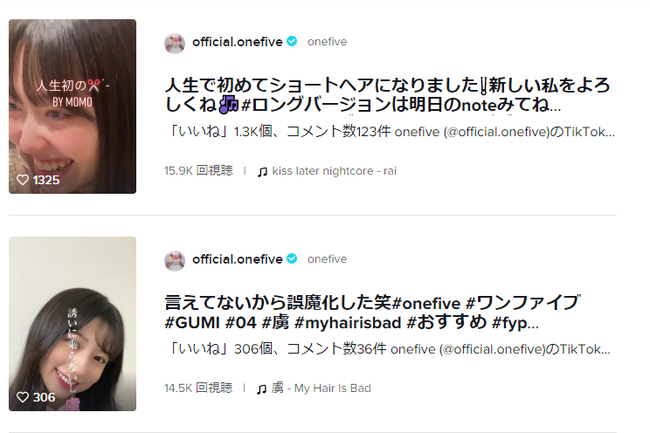Click the onefive nickname in the second post
Viewport: 650px width, 433px height.
tap(327, 259)
